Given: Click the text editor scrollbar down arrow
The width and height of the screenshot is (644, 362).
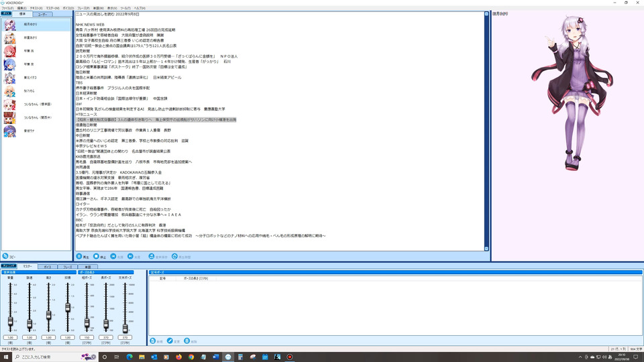Looking at the screenshot, I should [486, 248].
